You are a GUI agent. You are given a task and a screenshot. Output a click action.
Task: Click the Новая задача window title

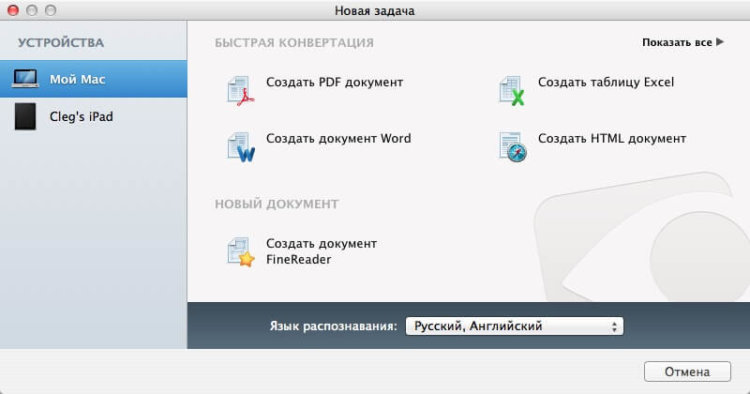click(x=375, y=11)
